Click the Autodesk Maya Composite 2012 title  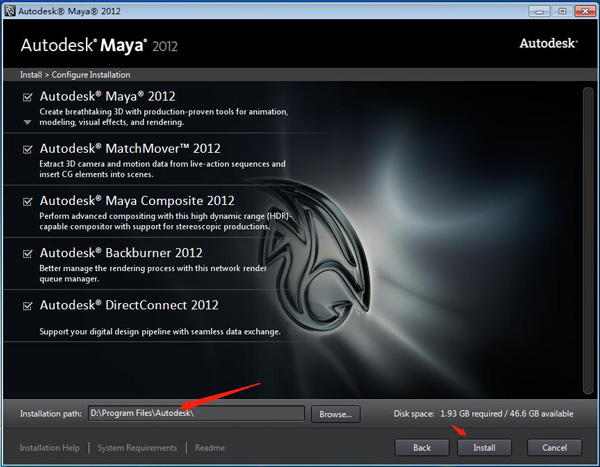point(137,201)
